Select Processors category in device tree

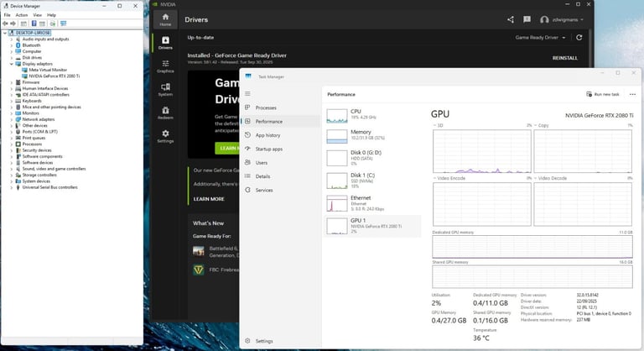click(32, 144)
